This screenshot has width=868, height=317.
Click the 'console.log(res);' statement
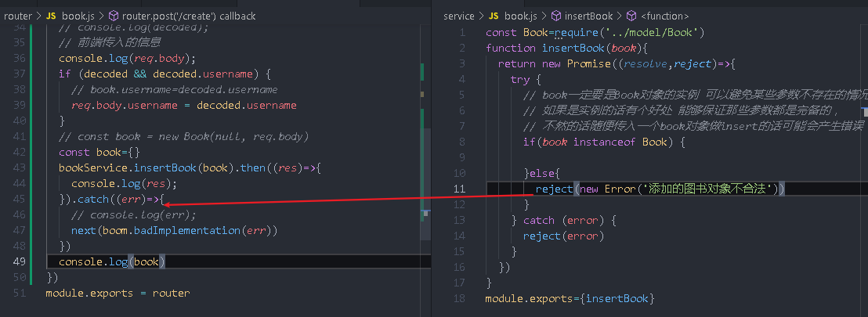124,183
